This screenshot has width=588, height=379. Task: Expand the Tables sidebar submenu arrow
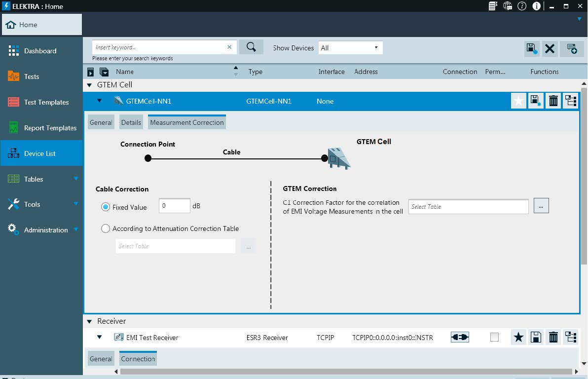76,179
